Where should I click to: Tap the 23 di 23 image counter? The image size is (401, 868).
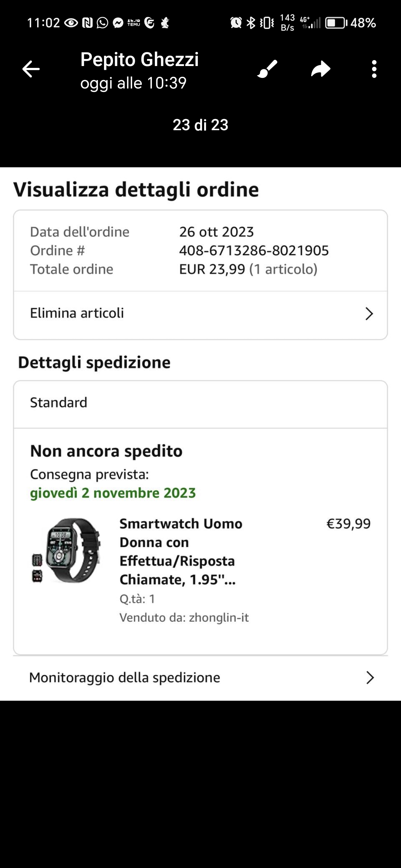pyautogui.click(x=200, y=125)
